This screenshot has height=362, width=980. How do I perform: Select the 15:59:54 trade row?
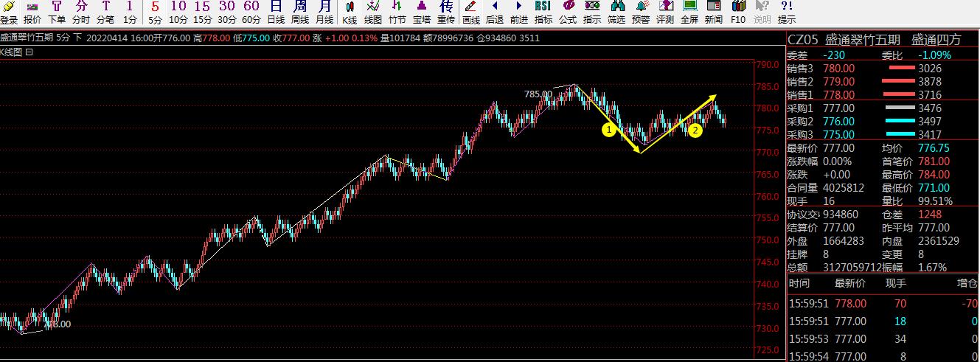(883, 355)
